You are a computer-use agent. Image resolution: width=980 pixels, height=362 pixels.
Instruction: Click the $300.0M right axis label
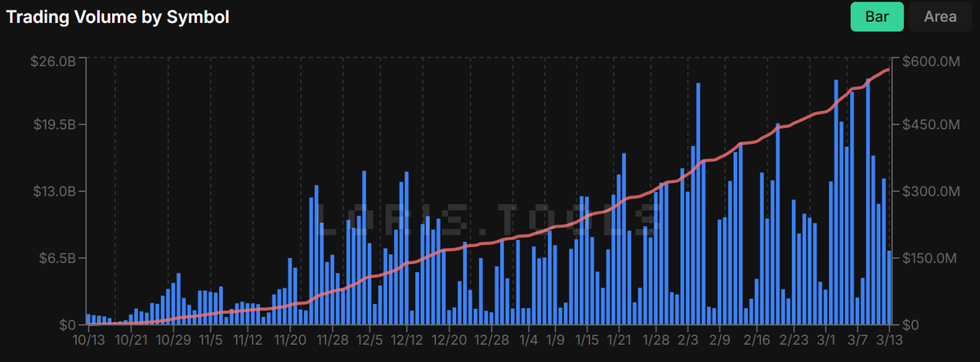pyautogui.click(x=929, y=191)
